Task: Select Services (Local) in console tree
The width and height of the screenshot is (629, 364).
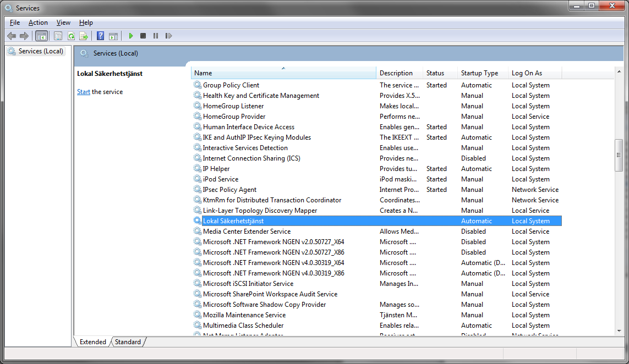Action: point(41,51)
